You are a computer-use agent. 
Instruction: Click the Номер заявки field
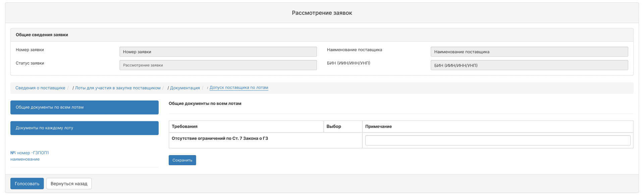218,52
